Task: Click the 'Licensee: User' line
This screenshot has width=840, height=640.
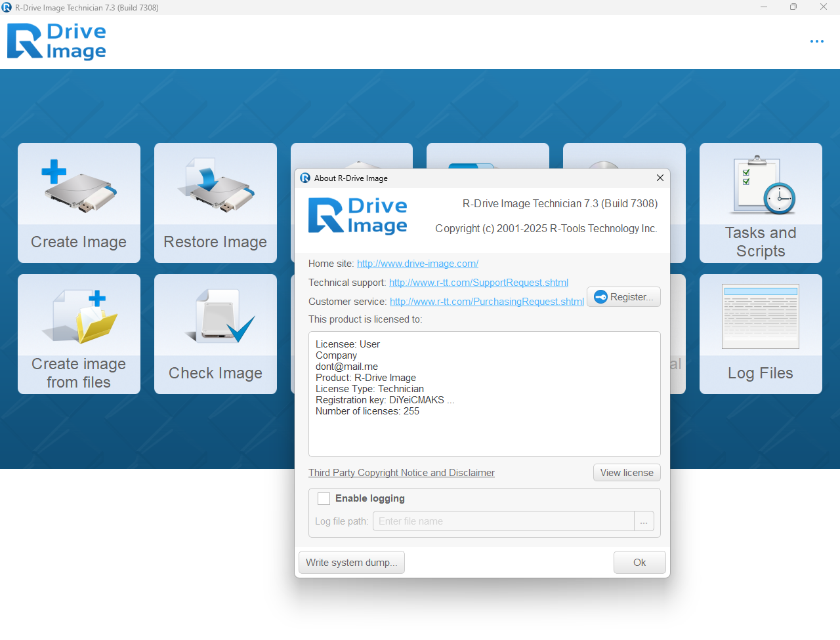Action: point(348,344)
